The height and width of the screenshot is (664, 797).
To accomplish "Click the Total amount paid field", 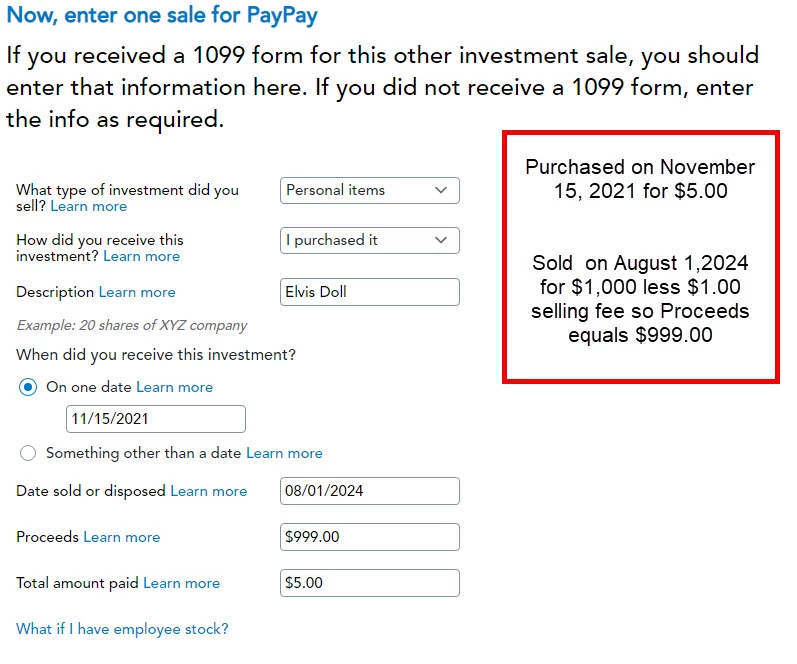I will coord(370,583).
